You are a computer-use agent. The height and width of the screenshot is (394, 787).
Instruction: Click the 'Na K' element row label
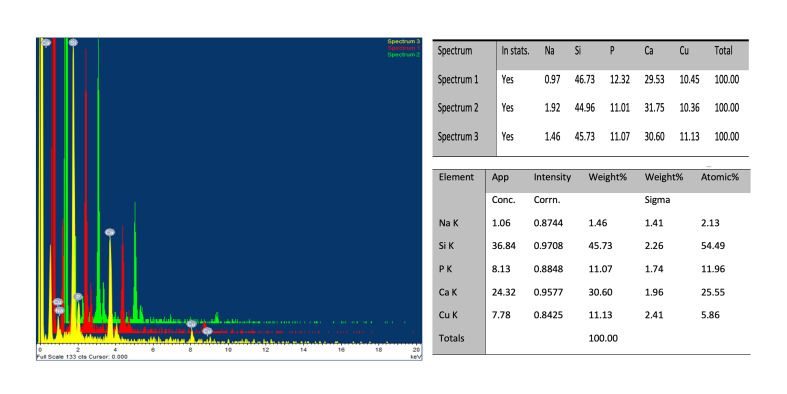[448, 223]
